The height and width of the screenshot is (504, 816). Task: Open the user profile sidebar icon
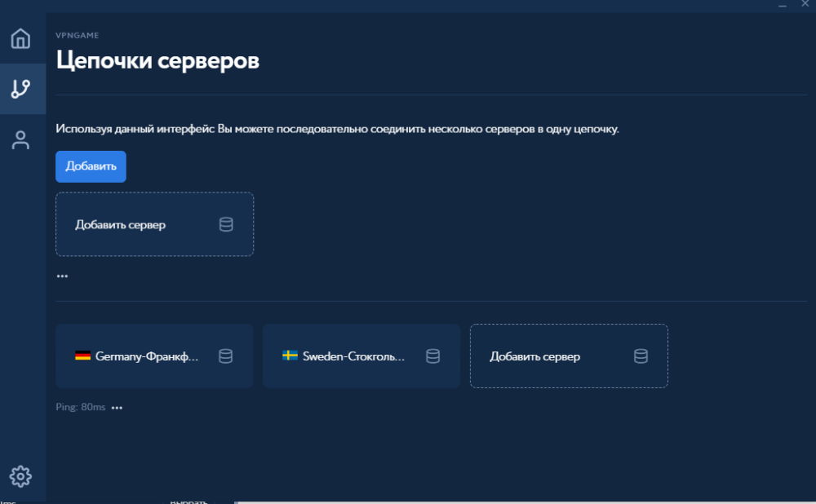click(20, 139)
